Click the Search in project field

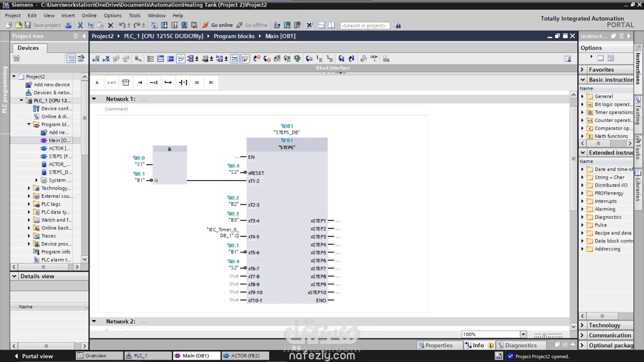[x=365, y=25]
